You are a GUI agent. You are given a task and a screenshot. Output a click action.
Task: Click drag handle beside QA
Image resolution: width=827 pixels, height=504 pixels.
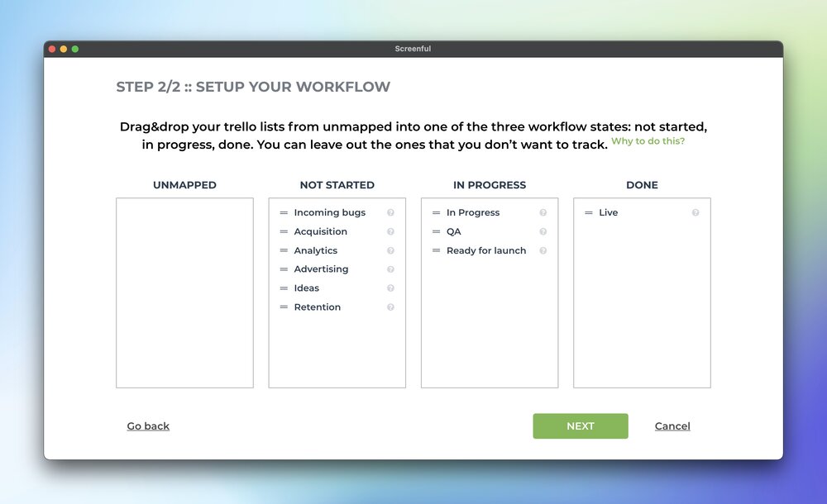[436, 232]
